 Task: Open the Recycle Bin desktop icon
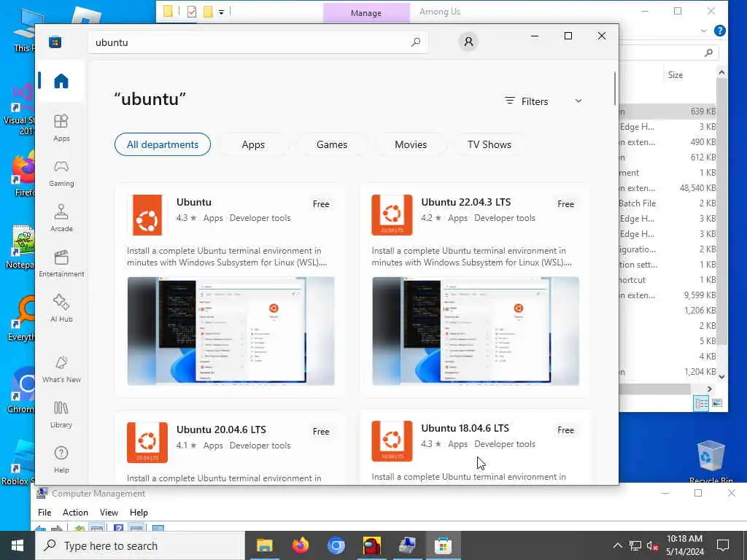(x=711, y=460)
